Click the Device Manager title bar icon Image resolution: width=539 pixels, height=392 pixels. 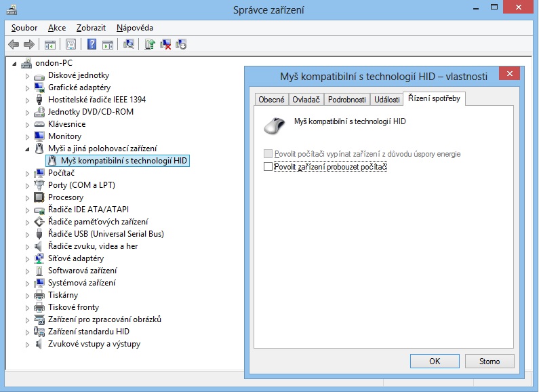(x=12, y=9)
